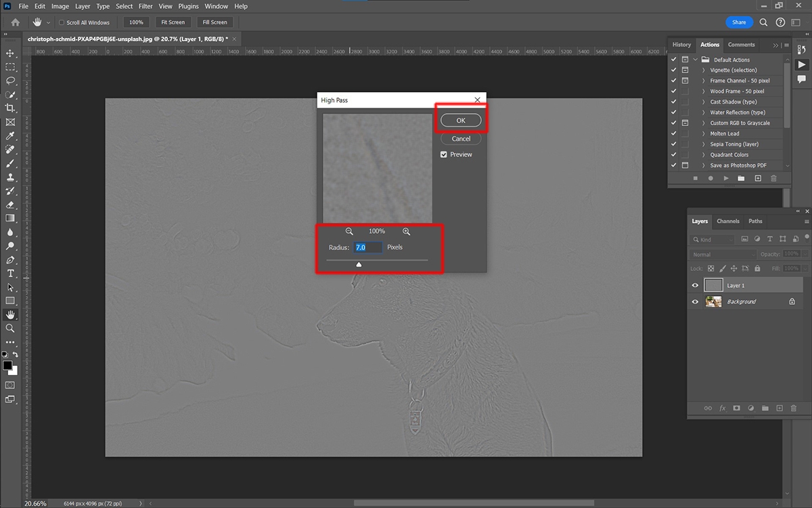This screenshot has height=508, width=812.
Task: Expand the Vignette (selection) action
Action: point(704,70)
